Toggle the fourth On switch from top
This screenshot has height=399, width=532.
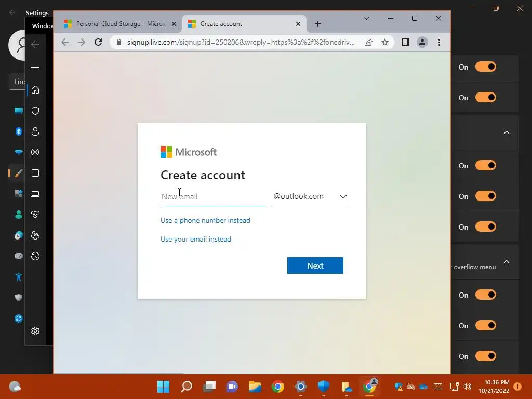[x=486, y=196]
